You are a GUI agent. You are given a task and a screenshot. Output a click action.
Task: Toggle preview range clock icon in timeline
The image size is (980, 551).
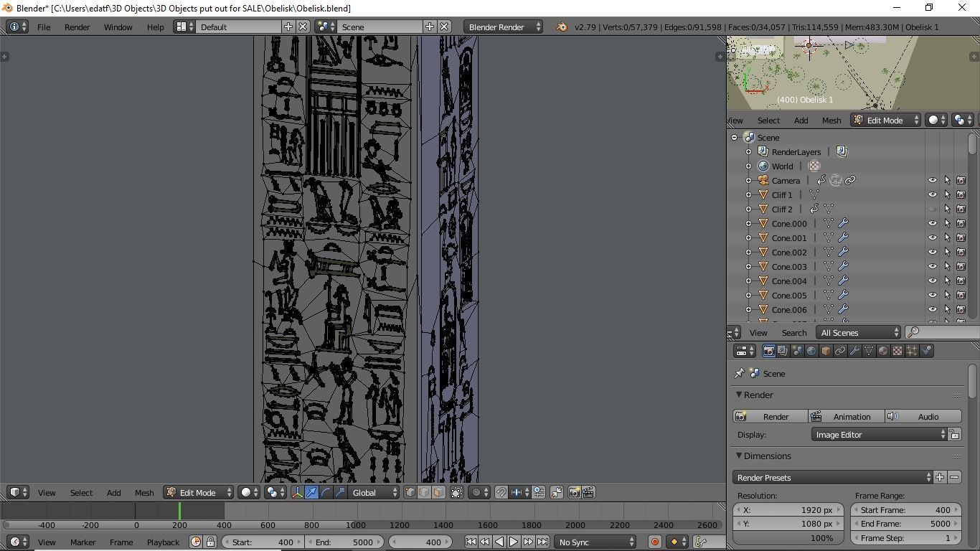coord(195,542)
